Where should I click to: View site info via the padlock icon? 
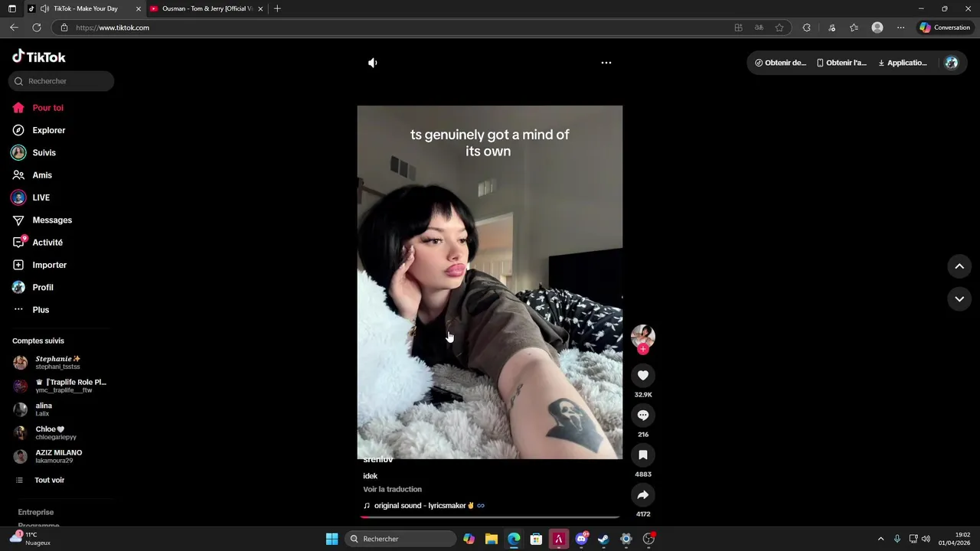(64, 28)
